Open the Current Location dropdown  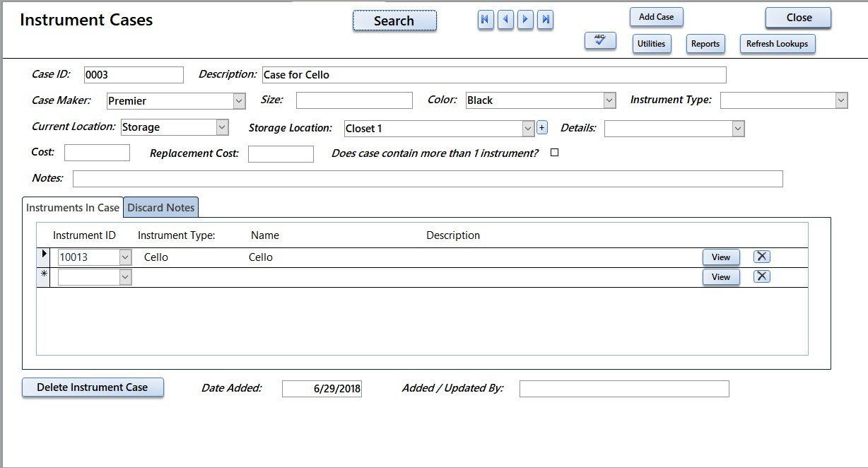point(222,127)
